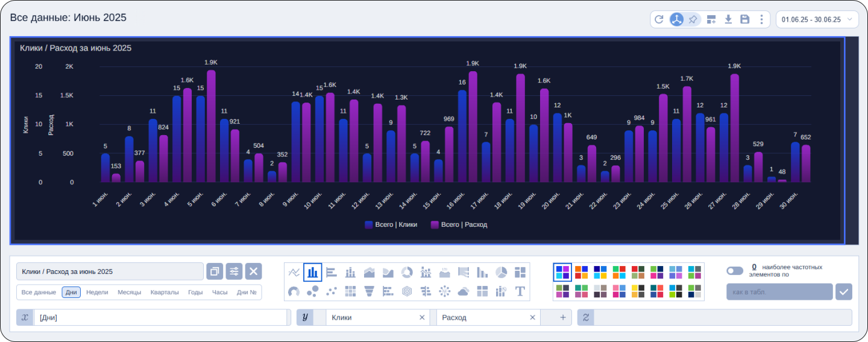
Task: Select the word cloud chart icon
Action: 463,291
